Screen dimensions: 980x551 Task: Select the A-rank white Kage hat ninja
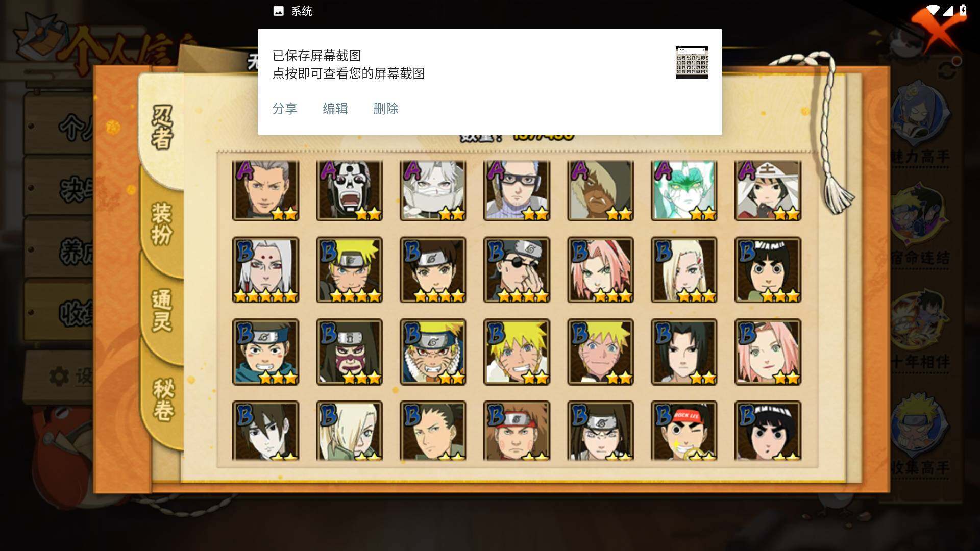[x=768, y=190]
